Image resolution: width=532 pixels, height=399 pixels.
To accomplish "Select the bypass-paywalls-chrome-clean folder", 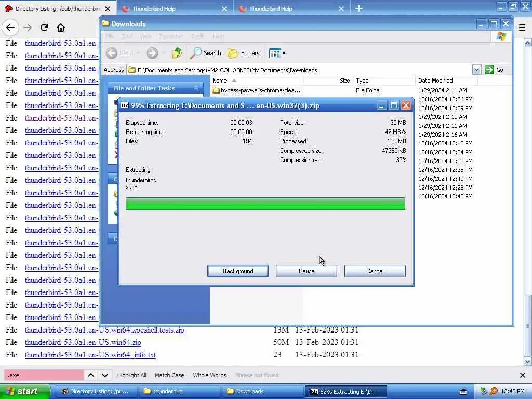I will click(x=256, y=90).
